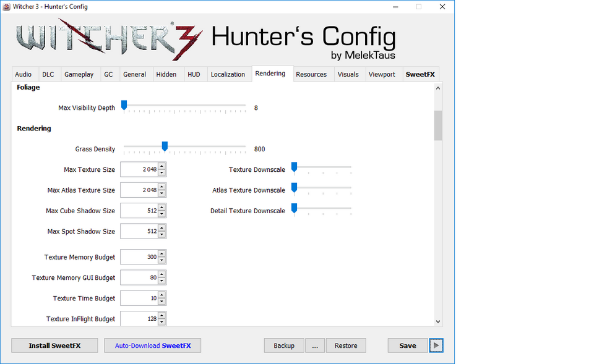
Task: Click the Max Spot Shadow Size field
Action: coord(139,231)
